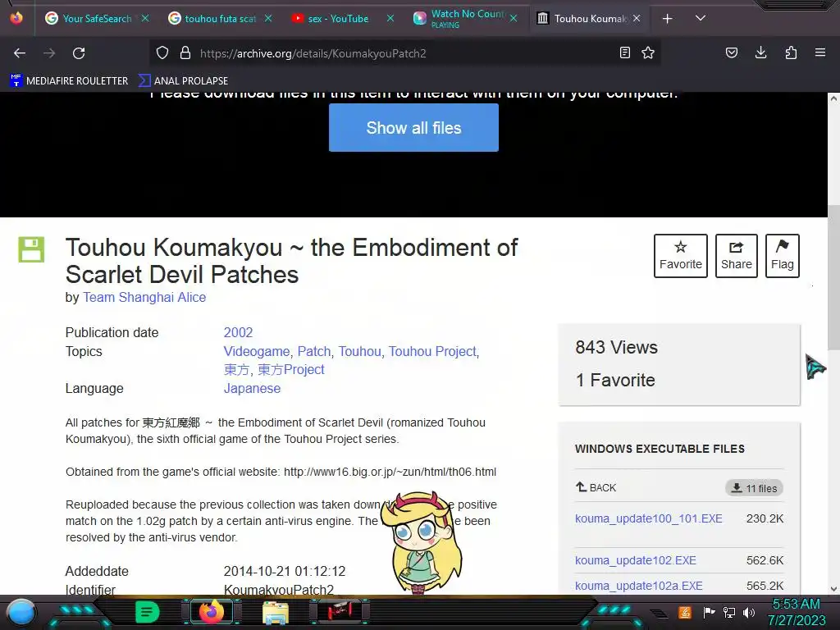
Task: Click the green floppy disk software icon
Action: 31,249
